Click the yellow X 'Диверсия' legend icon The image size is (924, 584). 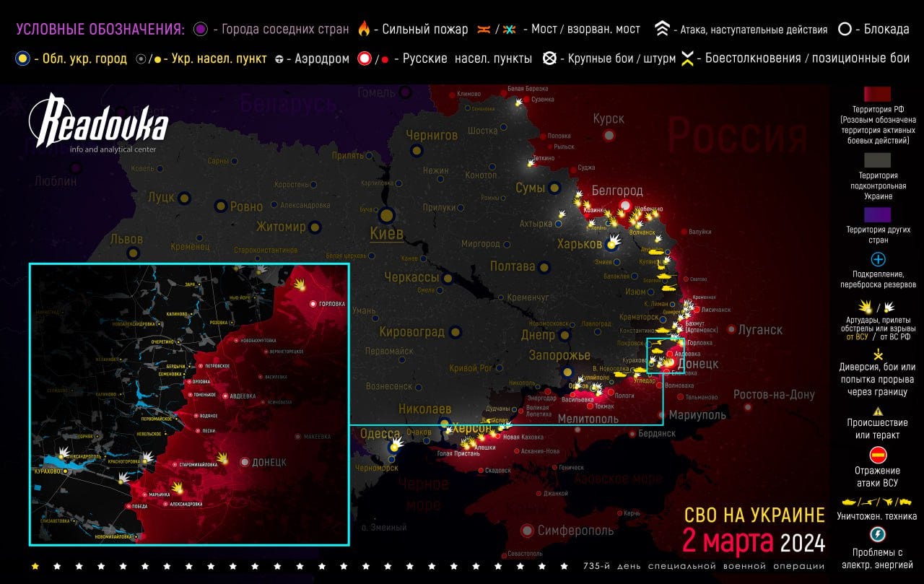click(x=878, y=354)
